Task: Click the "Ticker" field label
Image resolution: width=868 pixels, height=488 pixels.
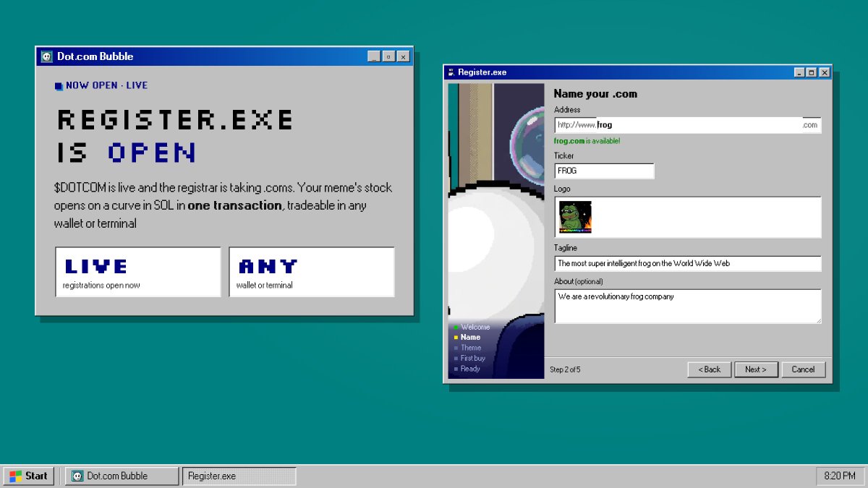Action: point(564,155)
